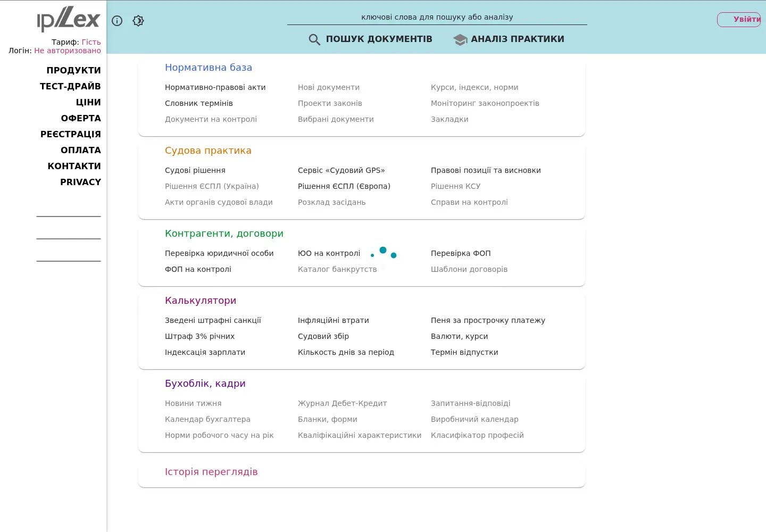This screenshot has width=766, height=532.
Task: Select ТЕСТ-ДРАЙВ in the sidebar
Action: 70,86
